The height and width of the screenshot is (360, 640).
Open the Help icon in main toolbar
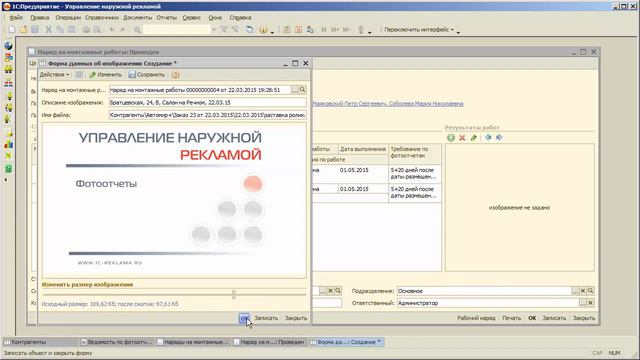(x=263, y=29)
